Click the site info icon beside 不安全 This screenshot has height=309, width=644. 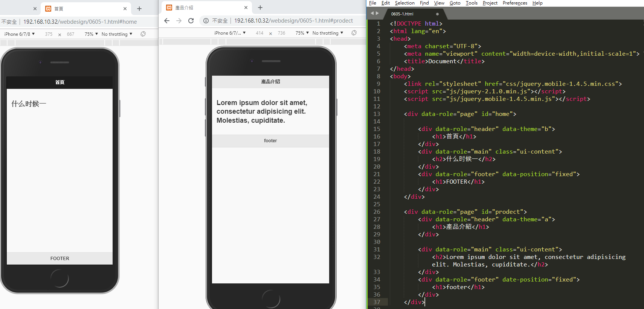[206, 21]
